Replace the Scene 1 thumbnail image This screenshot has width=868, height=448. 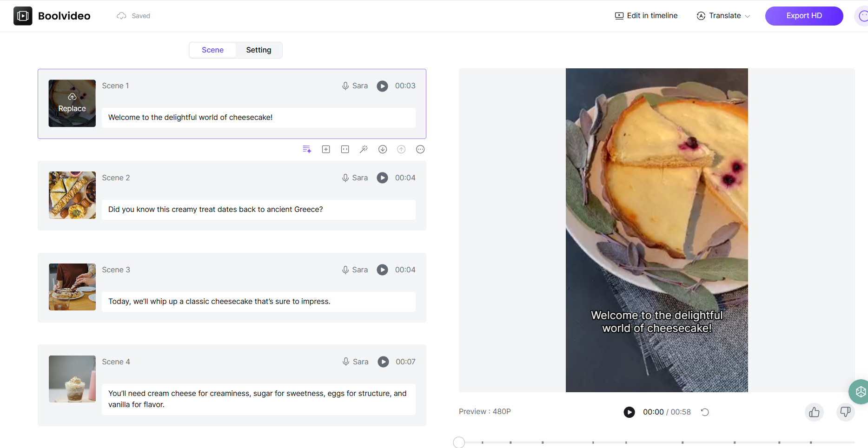[x=72, y=103]
